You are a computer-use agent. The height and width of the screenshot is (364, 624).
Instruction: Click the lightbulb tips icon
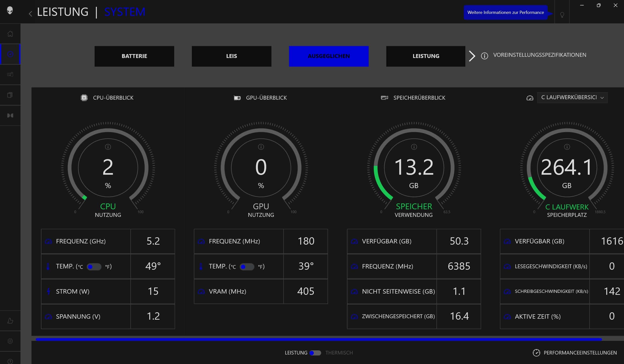coord(562,15)
